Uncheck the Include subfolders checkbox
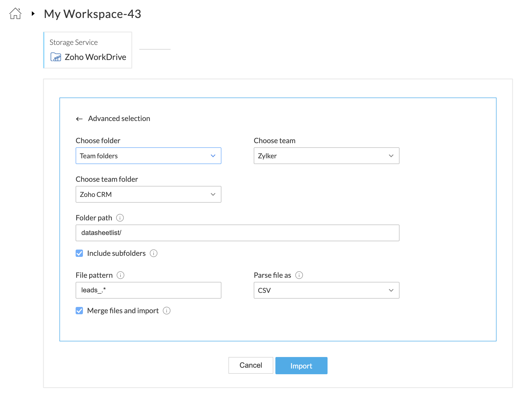The width and height of the screenshot is (532, 399). pos(79,253)
